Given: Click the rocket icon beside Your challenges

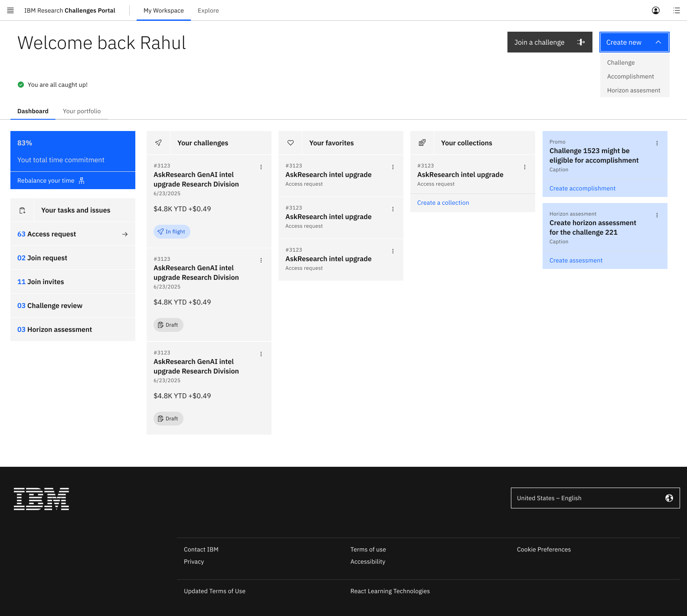Looking at the screenshot, I should coord(159,143).
